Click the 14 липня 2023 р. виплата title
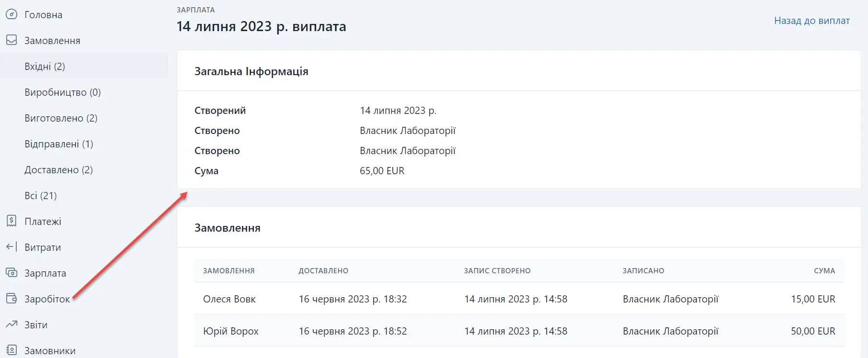 [262, 26]
